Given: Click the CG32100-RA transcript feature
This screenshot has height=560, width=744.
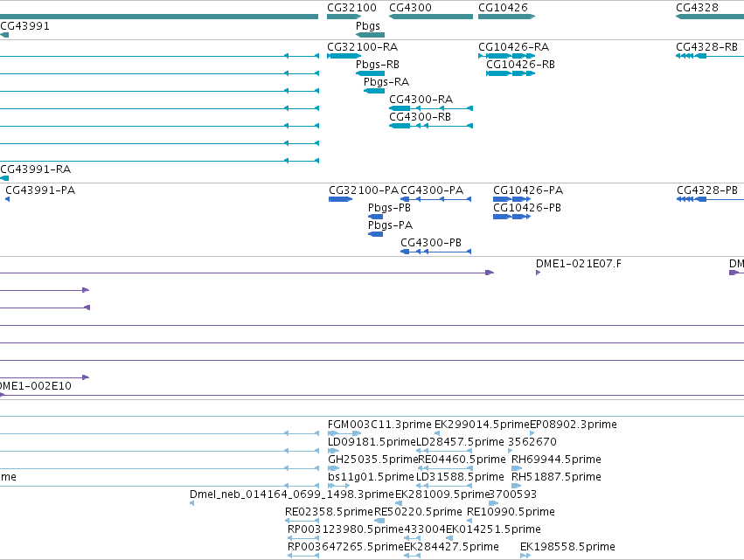Looking at the screenshot, I should click(344, 56).
